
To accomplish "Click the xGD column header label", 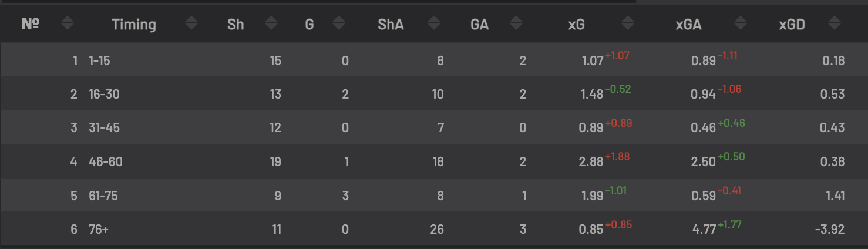I will (x=792, y=25).
